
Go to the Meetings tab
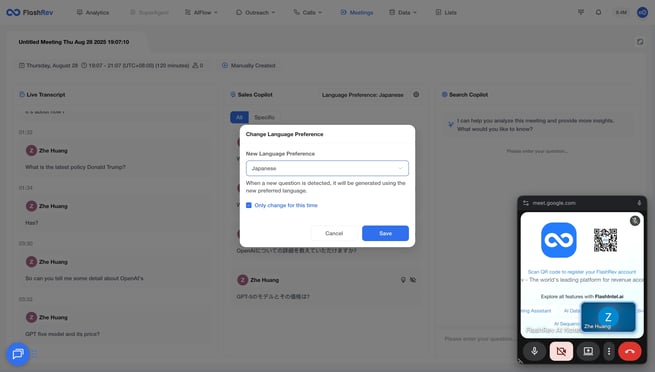357,13
